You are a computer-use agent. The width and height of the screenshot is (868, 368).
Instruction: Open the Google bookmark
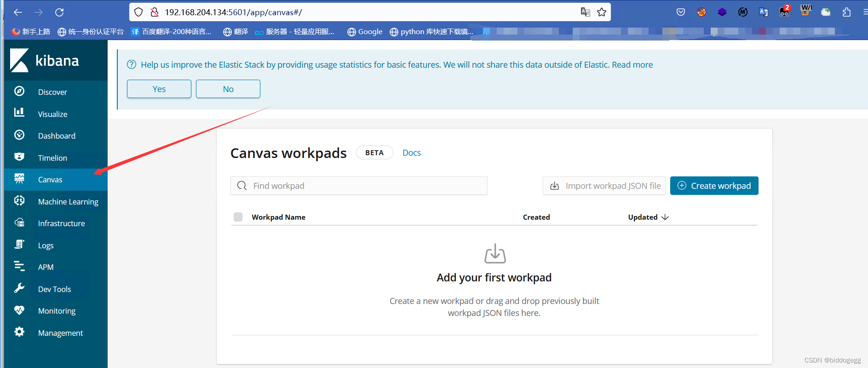[x=365, y=32]
